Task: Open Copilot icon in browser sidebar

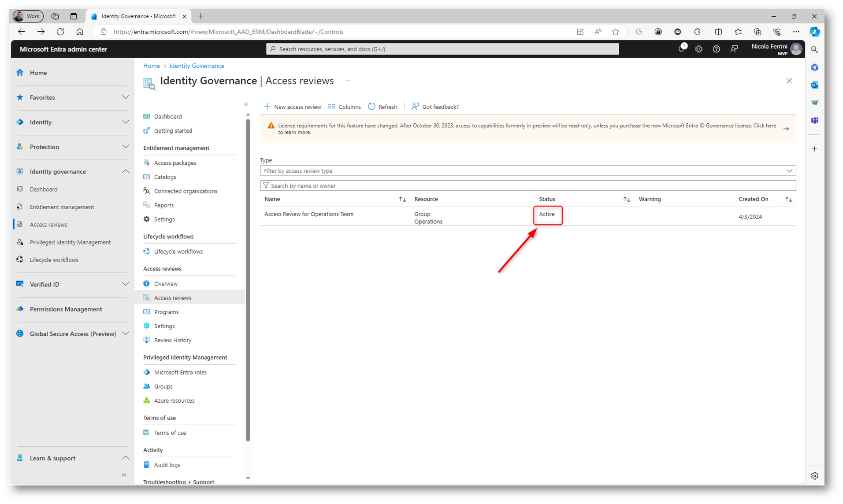Action: pyautogui.click(x=814, y=32)
